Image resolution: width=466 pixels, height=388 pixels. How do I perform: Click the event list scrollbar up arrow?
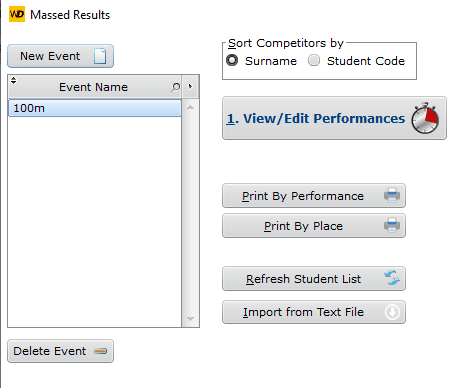click(x=190, y=107)
